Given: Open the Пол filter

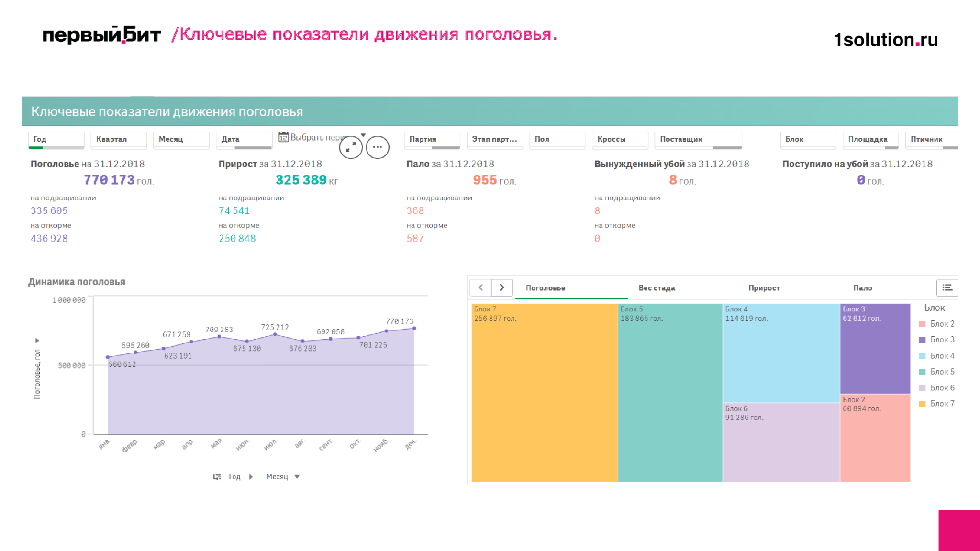Looking at the screenshot, I should (x=557, y=140).
